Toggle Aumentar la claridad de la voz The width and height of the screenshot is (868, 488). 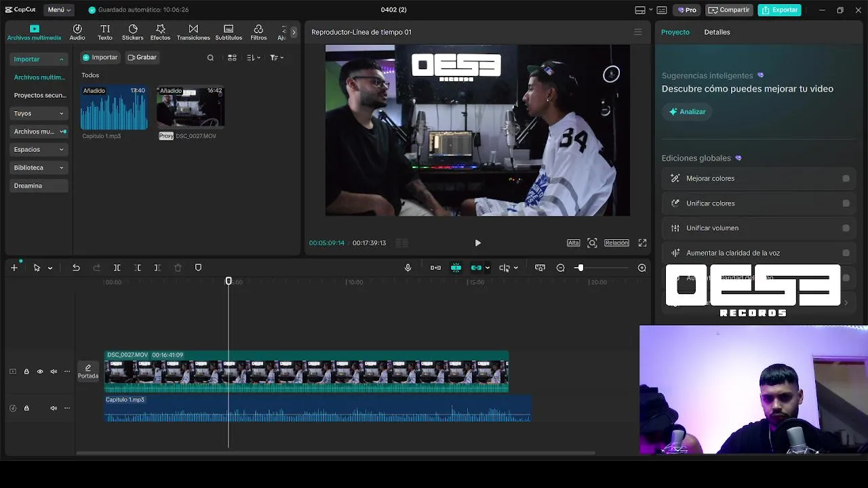[x=846, y=253]
